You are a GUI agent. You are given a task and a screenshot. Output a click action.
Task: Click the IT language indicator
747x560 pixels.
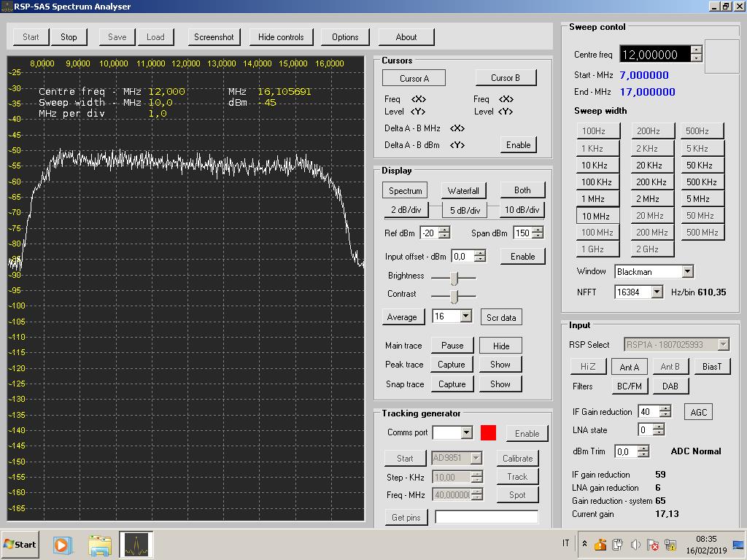(x=565, y=542)
